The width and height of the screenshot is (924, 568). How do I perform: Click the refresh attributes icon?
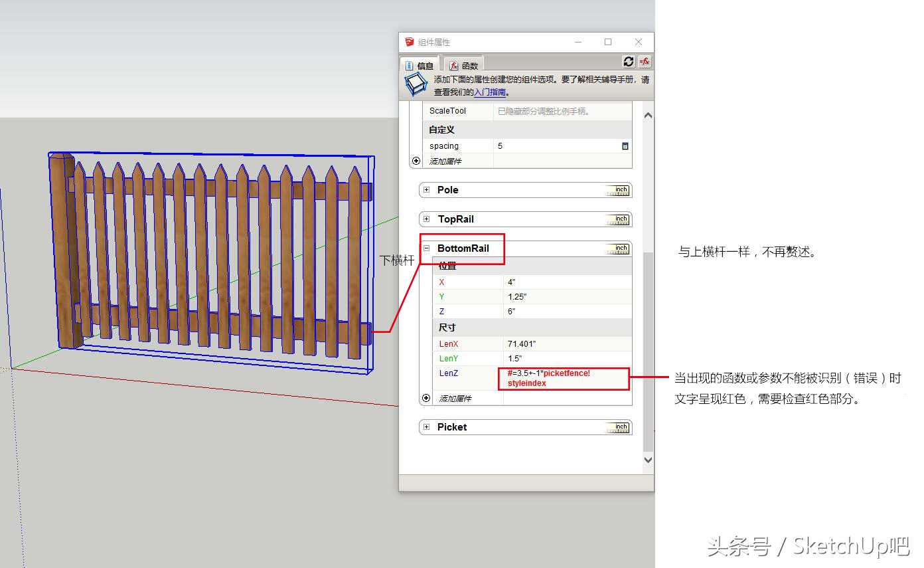coord(629,62)
